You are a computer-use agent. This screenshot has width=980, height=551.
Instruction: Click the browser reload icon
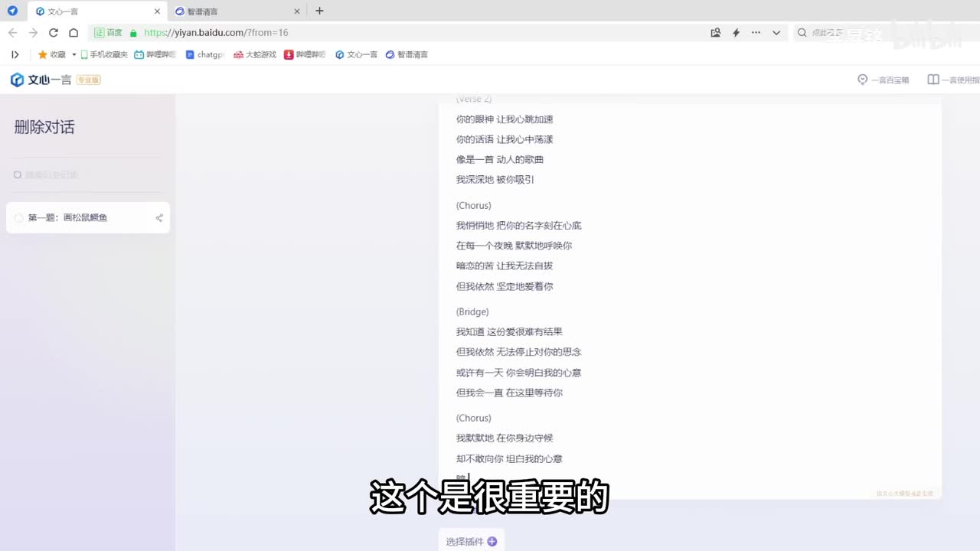54,33
